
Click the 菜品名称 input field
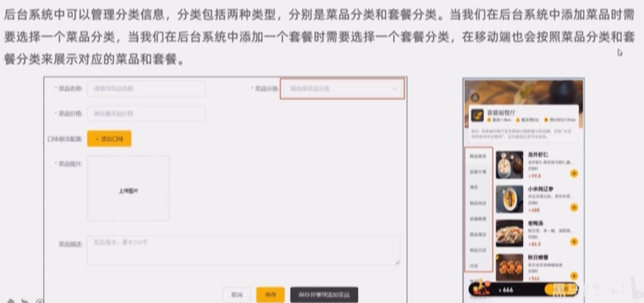(x=146, y=89)
